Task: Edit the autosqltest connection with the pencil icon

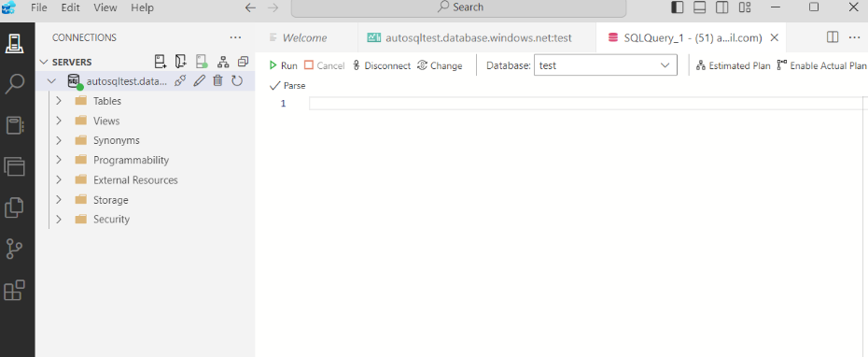Action: (x=200, y=81)
